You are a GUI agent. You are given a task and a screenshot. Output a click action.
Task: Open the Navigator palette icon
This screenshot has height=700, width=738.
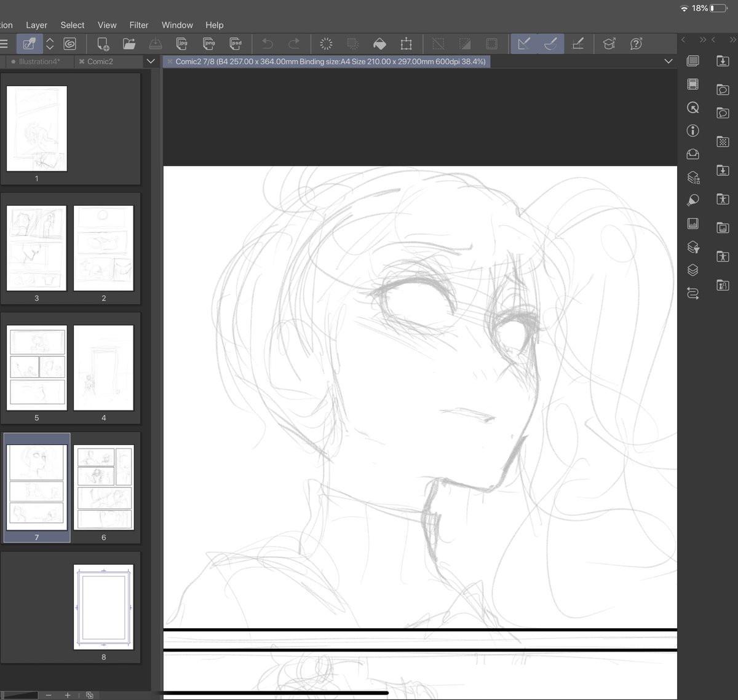(x=693, y=108)
